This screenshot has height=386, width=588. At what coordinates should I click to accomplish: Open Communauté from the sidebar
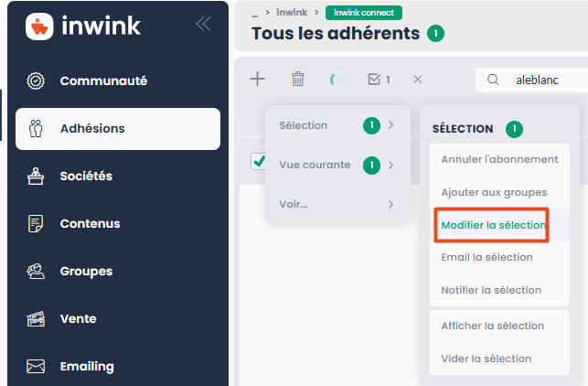pyautogui.click(x=103, y=80)
